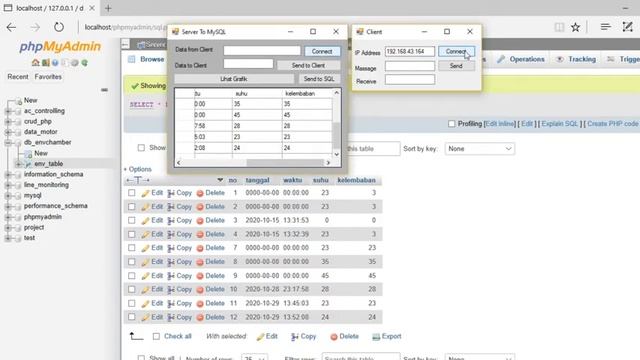This screenshot has width=640, height=360.
Task: Tick the Check all checkbox
Action: click(x=156, y=336)
